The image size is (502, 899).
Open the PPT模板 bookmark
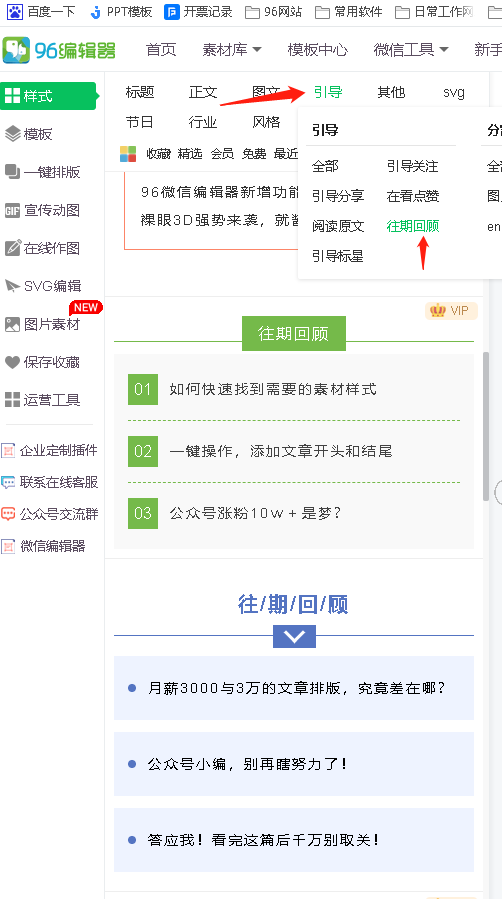tap(121, 11)
